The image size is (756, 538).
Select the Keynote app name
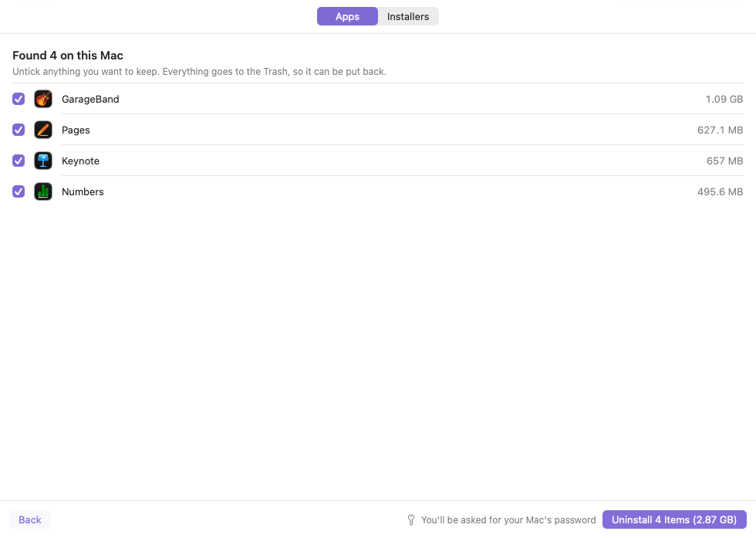point(80,161)
